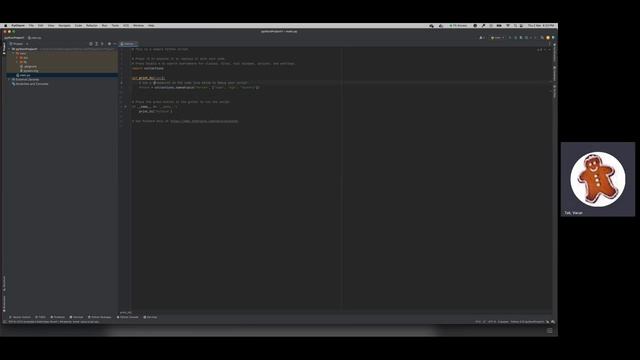This screenshot has height=360, width=640.
Task: Open Project panel gear options
Action: 109,44
